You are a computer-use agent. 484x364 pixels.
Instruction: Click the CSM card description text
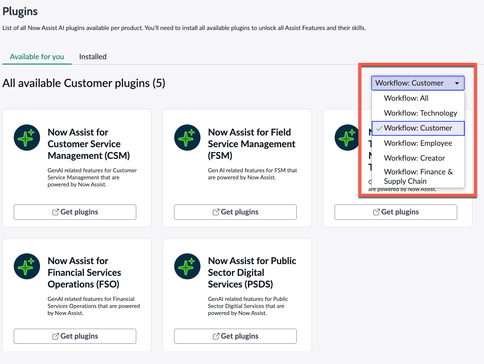[92, 177]
